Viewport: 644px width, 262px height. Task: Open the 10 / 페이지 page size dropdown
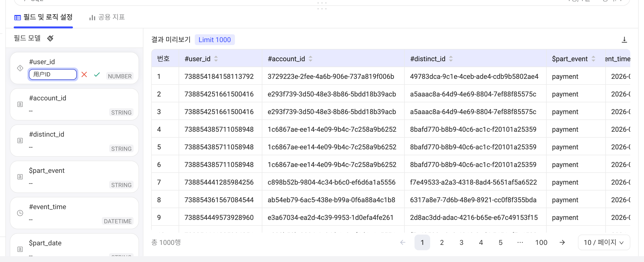coord(604,242)
